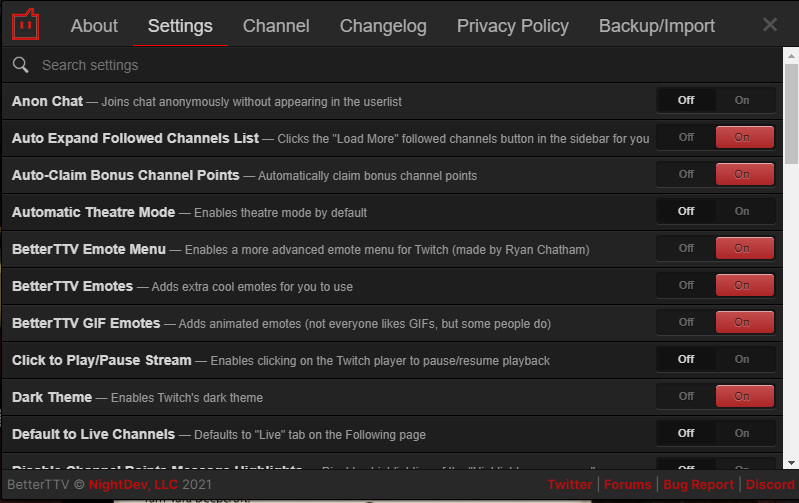Open the Discord link
This screenshot has height=503, width=799.
(x=770, y=484)
